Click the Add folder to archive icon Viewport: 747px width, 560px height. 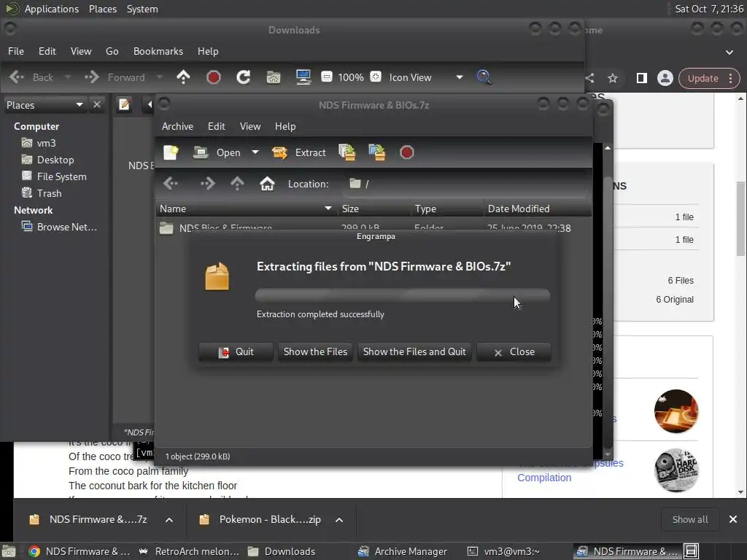click(377, 152)
